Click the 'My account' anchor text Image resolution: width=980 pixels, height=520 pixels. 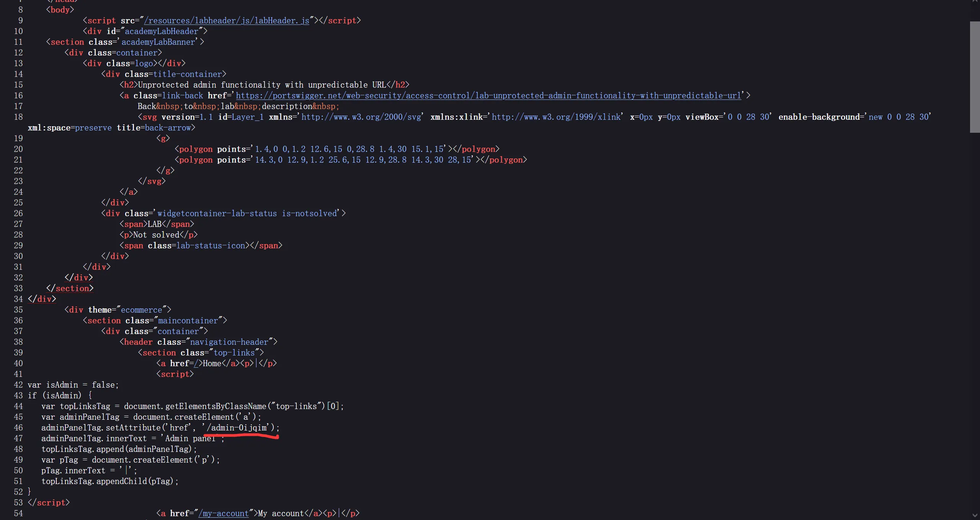pos(281,513)
